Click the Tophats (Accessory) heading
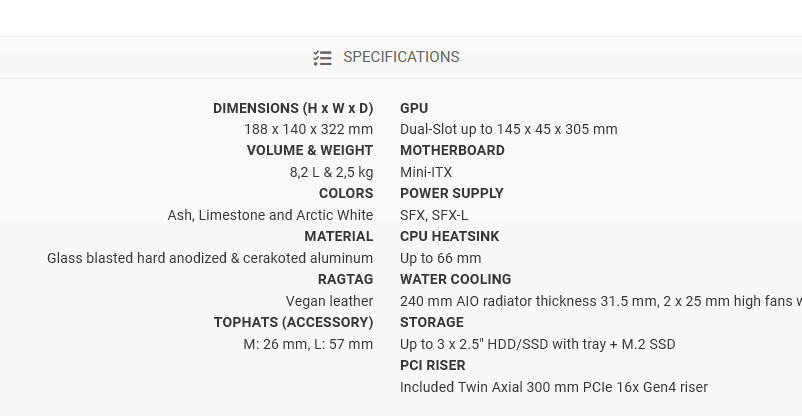Screen dimensions: 802x416 point(293,322)
